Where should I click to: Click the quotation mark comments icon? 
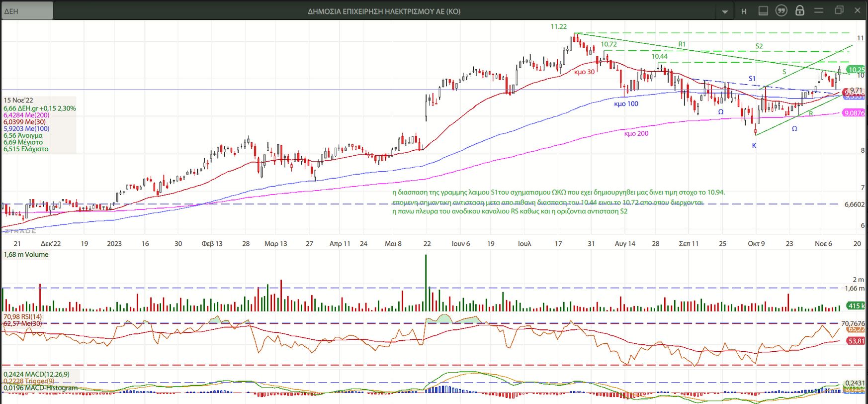781,11
